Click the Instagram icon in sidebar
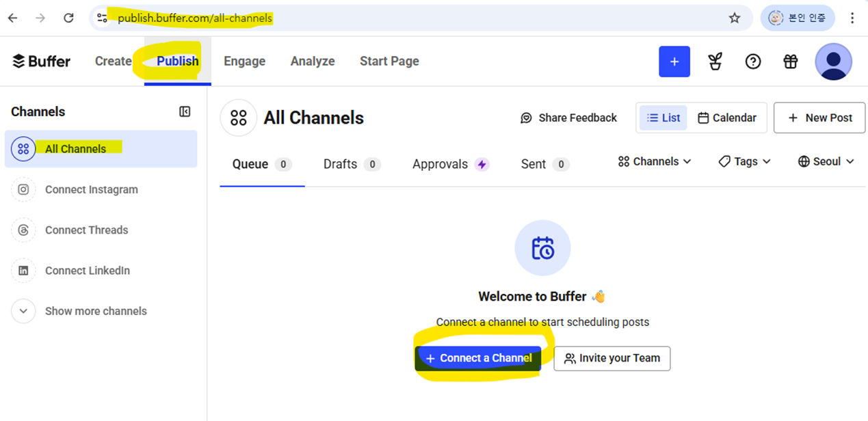Screen dimensions: 868x421 point(23,189)
